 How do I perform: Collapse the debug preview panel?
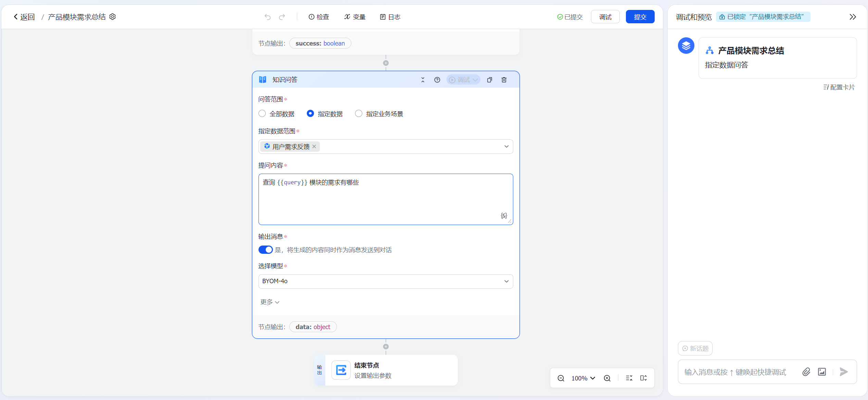click(x=853, y=17)
